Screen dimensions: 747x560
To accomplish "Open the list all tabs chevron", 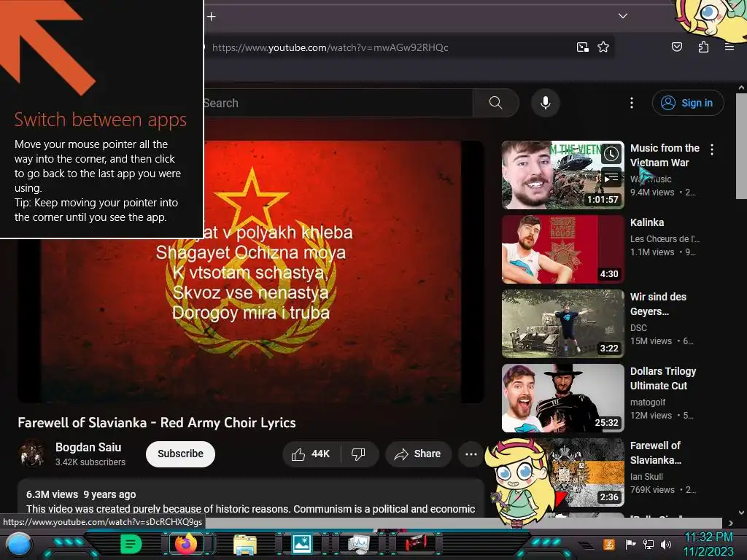I will [x=623, y=16].
